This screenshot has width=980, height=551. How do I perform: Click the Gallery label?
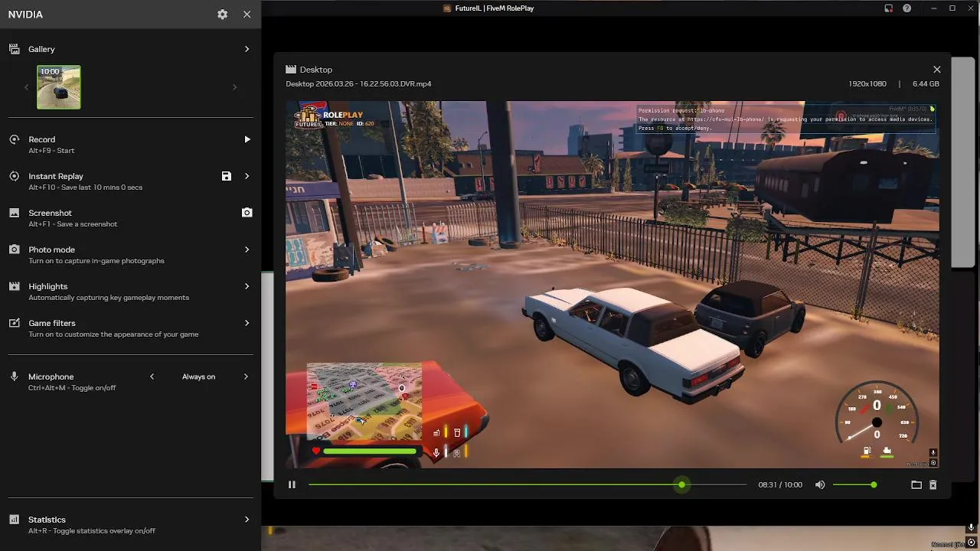pos(41,49)
